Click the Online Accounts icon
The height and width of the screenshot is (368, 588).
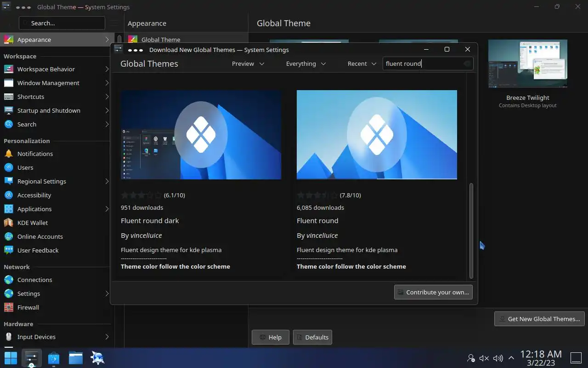(9, 236)
